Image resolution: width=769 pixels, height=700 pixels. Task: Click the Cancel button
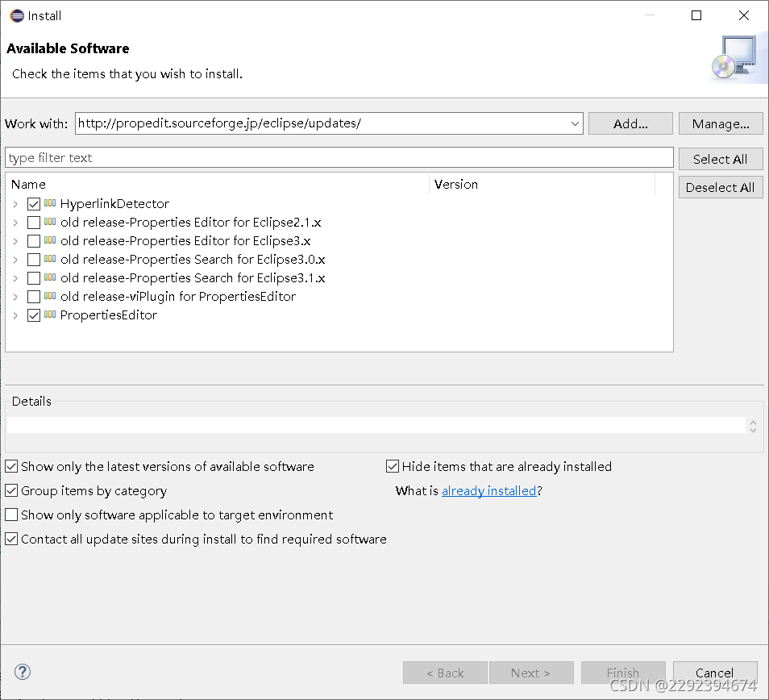[715, 673]
